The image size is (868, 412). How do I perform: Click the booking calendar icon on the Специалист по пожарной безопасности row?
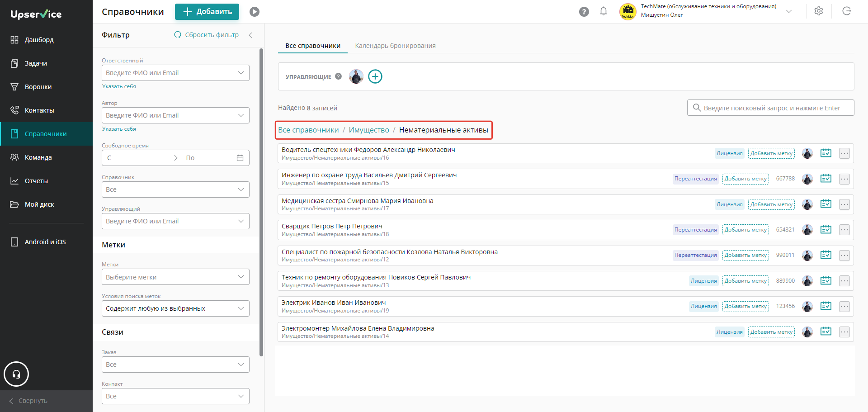coord(826,255)
